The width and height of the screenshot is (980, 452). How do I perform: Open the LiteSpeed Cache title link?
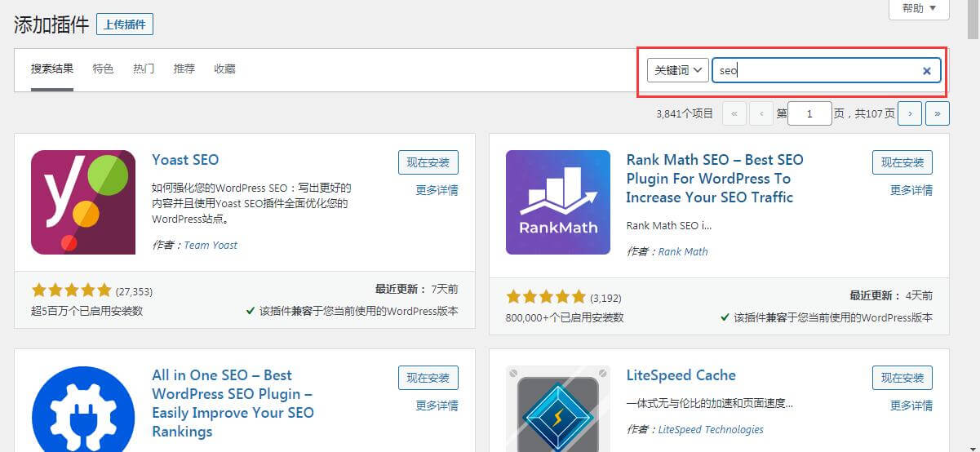pyautogui.click(x=681, y=375)
